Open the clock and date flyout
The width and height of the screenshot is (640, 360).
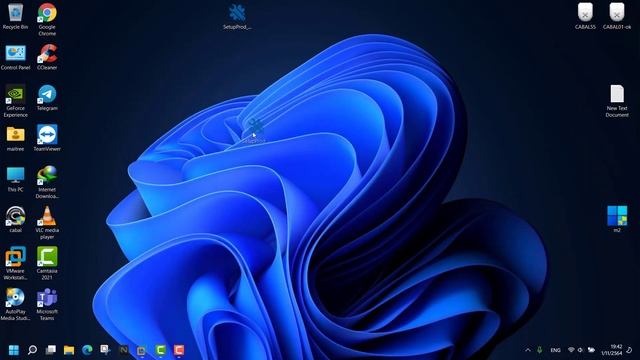point(611,350)
